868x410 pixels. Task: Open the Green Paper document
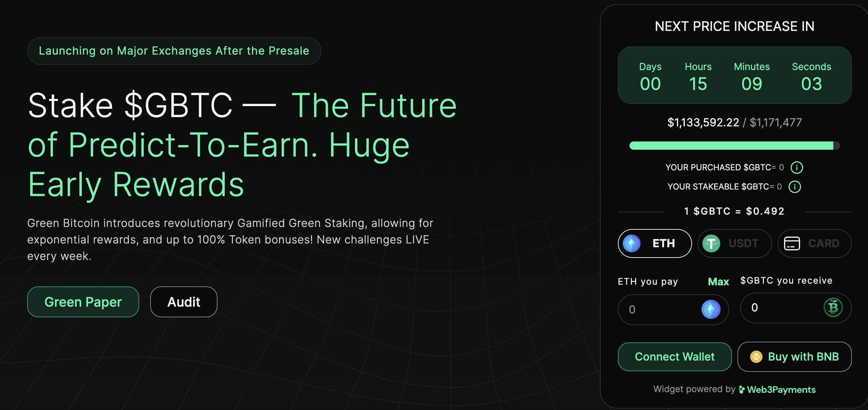point(83,301)
